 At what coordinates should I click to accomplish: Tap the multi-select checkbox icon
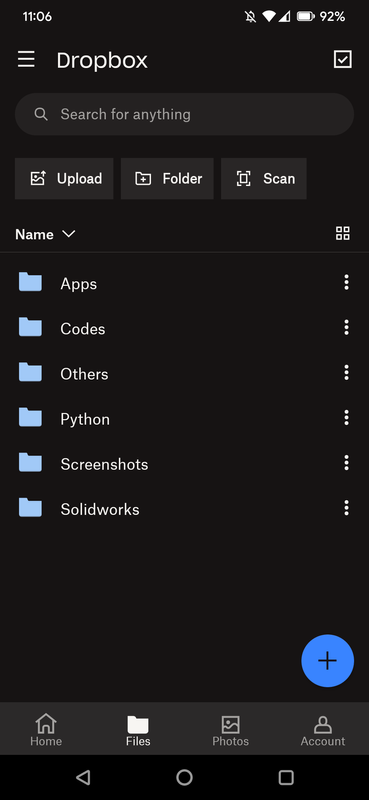(342, 59)
